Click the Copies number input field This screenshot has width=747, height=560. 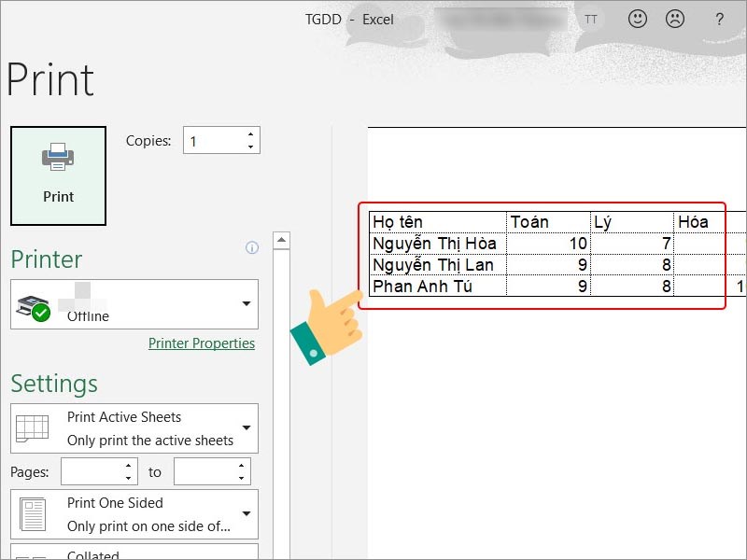[x=214, y=141]
